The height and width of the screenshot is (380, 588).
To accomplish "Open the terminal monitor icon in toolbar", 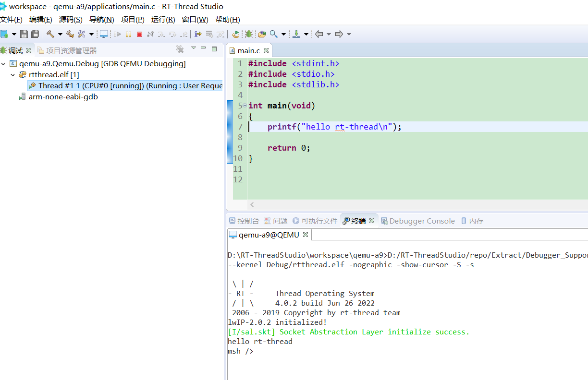I will (x=103, y=34).
